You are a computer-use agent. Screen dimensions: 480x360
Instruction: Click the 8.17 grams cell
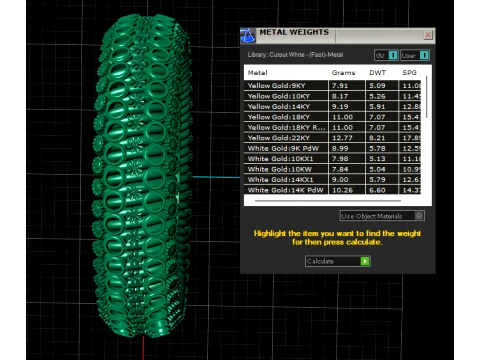tap(347, 96)
